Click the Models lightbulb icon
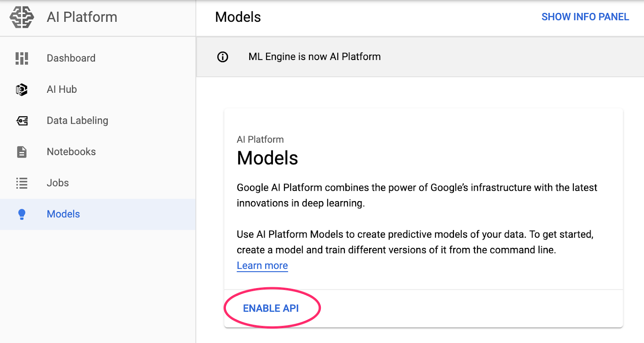Screen dimensions: 644x343 (x=22, y=214)
